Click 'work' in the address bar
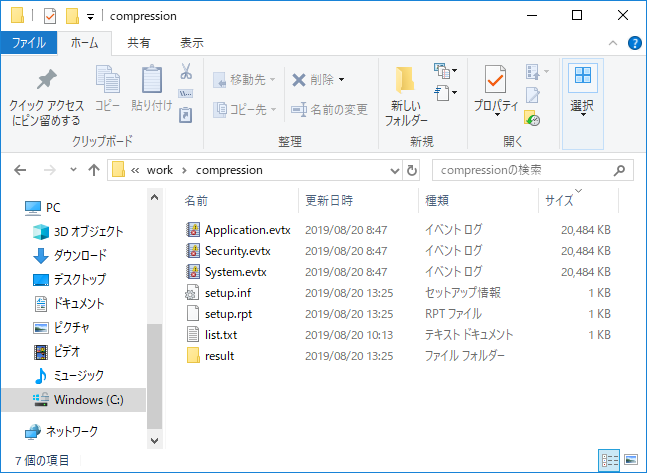 [160, 170]
